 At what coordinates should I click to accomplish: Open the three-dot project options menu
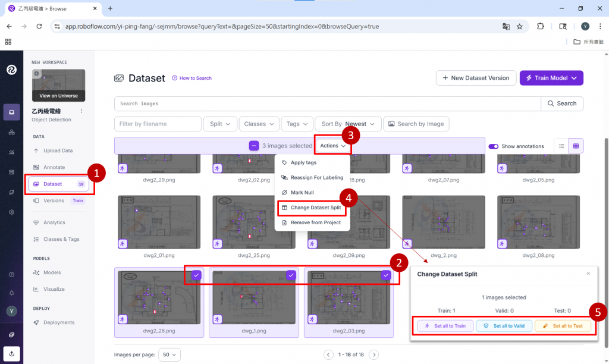[81, 111]
